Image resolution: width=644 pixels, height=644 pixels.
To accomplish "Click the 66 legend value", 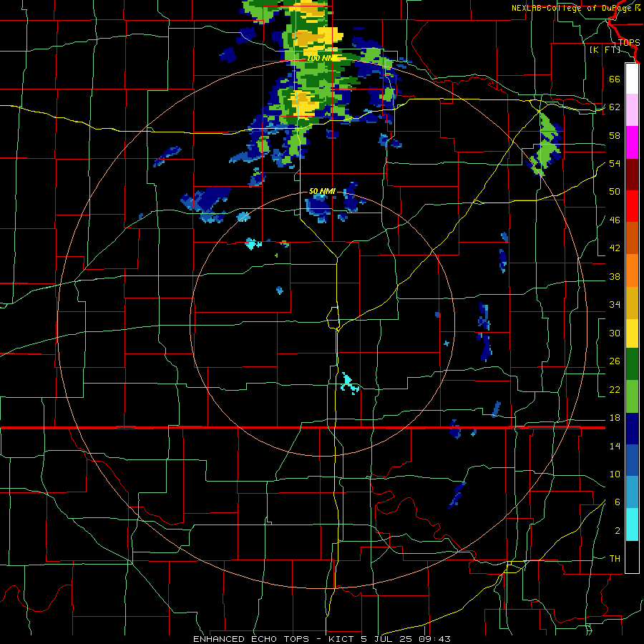I will click(615, 79).
